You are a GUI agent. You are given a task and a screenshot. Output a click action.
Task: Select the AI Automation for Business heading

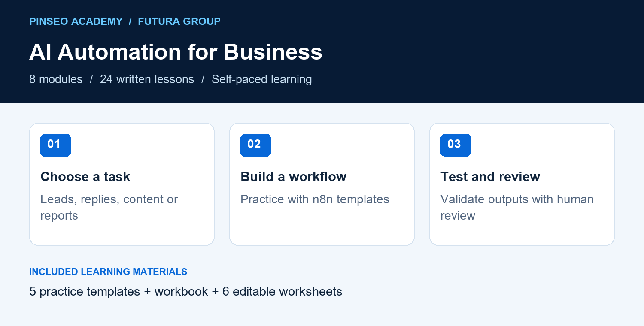point(176,52)
